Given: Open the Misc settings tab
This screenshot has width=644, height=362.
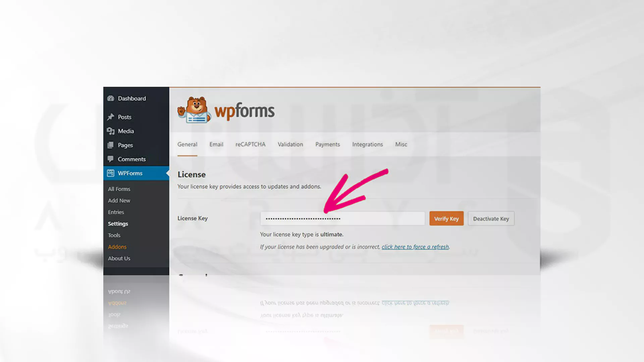Looking at the screenshot, I should 401,144.
